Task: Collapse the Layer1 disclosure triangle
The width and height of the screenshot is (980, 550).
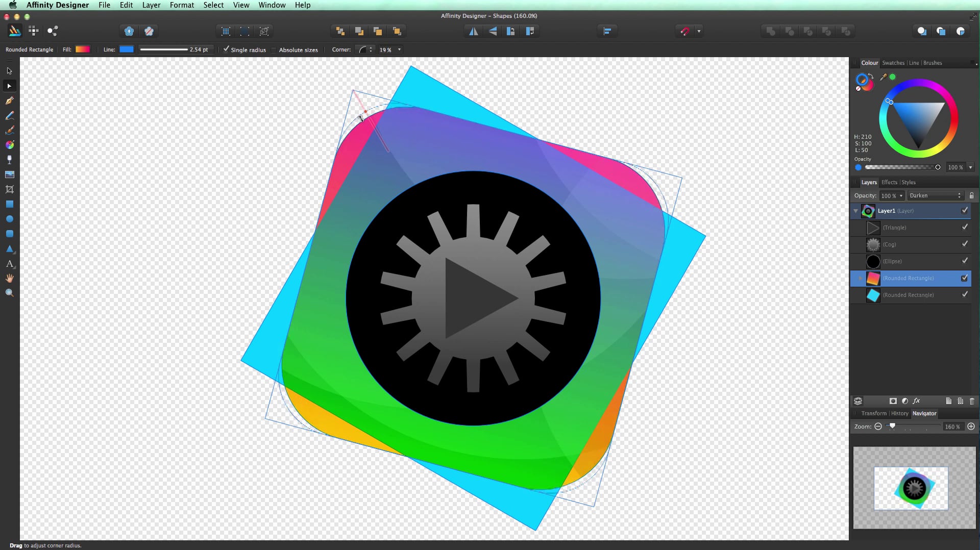Action: (x=855, y=211)
